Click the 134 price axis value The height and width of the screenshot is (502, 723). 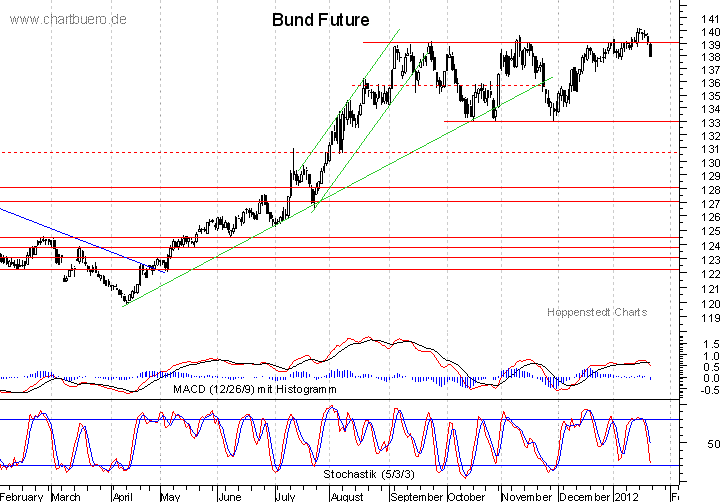click(x=710, y=109)
